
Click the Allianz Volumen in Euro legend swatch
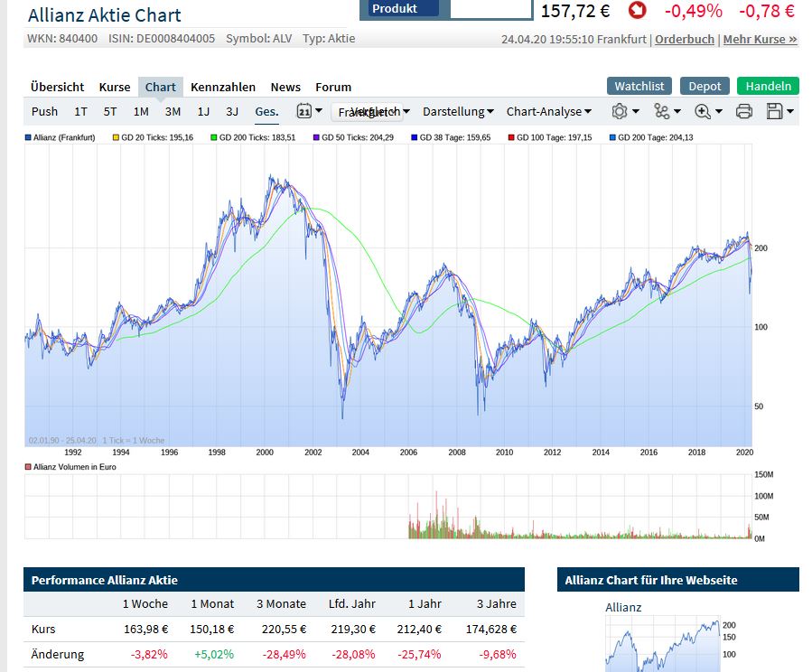coord(28,467)
